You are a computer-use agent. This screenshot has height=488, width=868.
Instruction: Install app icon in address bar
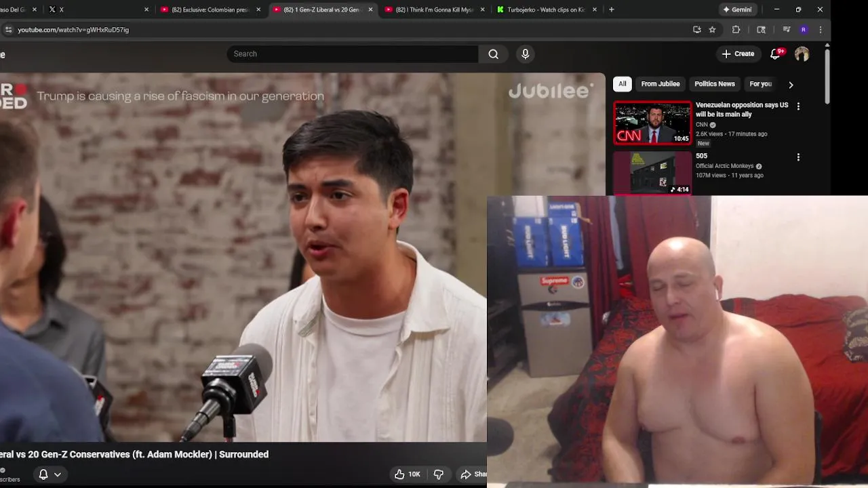pos(697,30)
